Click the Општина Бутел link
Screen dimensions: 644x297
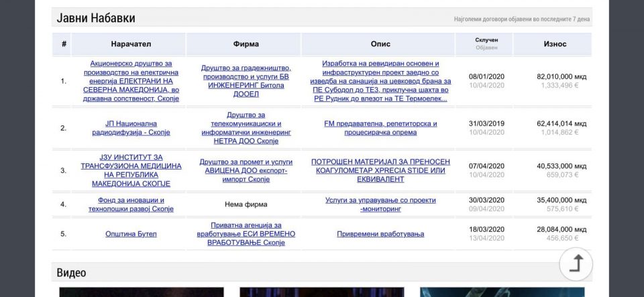pos(131,234)
